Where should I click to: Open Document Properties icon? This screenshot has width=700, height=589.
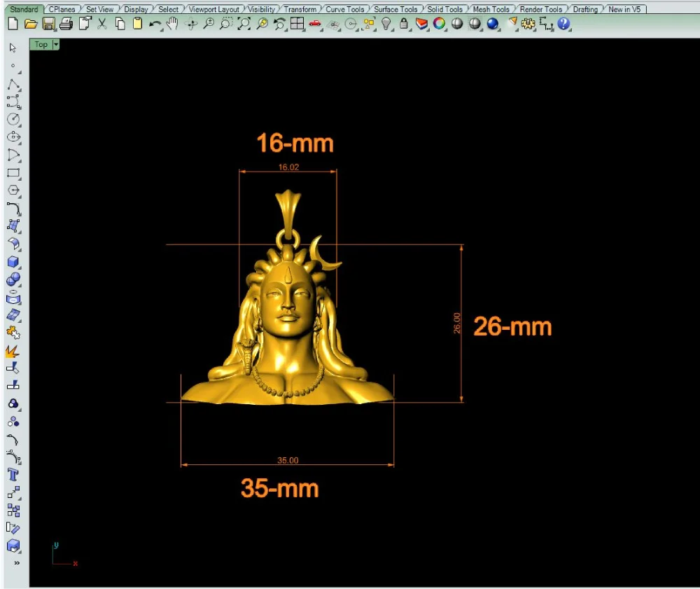(x=85, y=24)
